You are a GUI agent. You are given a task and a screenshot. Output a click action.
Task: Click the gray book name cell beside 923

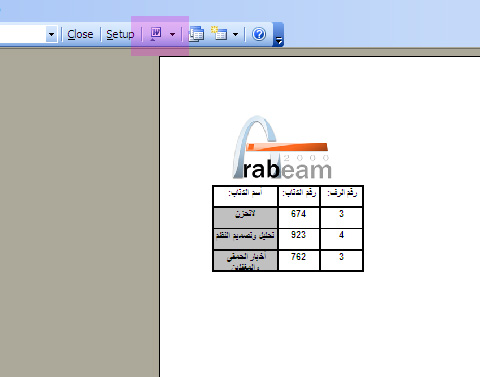point(245,239)
